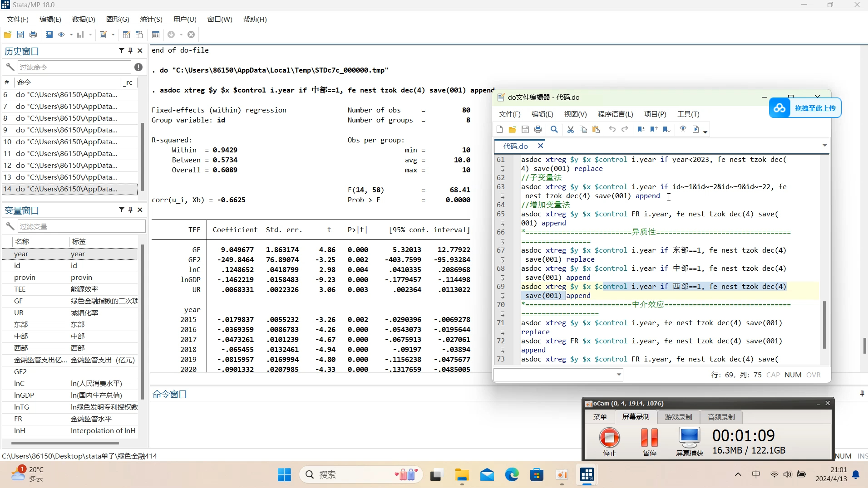Click the cut scissors icon in the do-file editor
868x488 pixels.
tap(571, 129)
